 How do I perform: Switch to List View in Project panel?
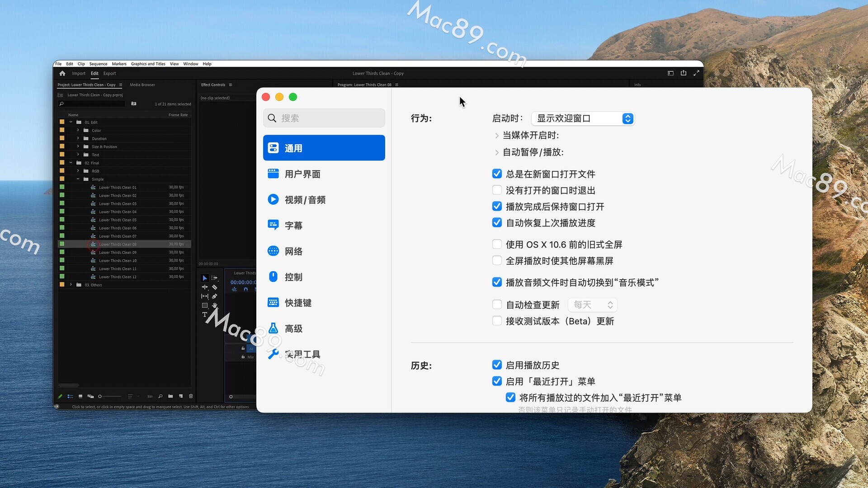(70, 396)
